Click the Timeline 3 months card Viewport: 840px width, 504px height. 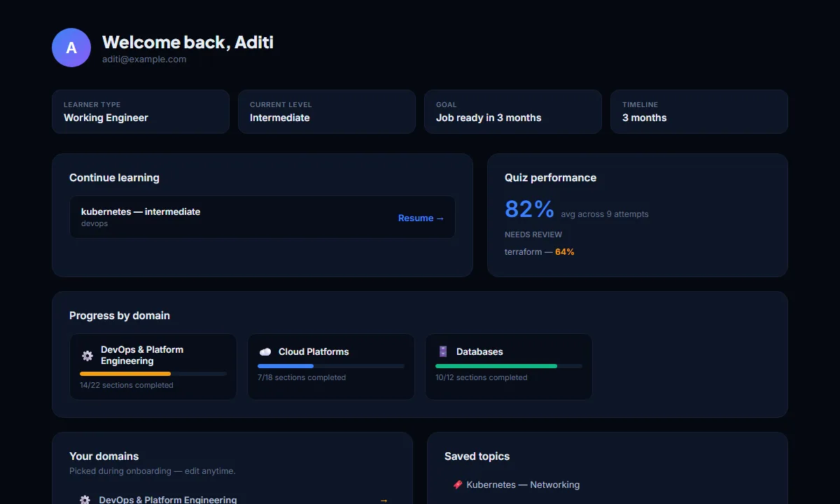coord(699,111)
